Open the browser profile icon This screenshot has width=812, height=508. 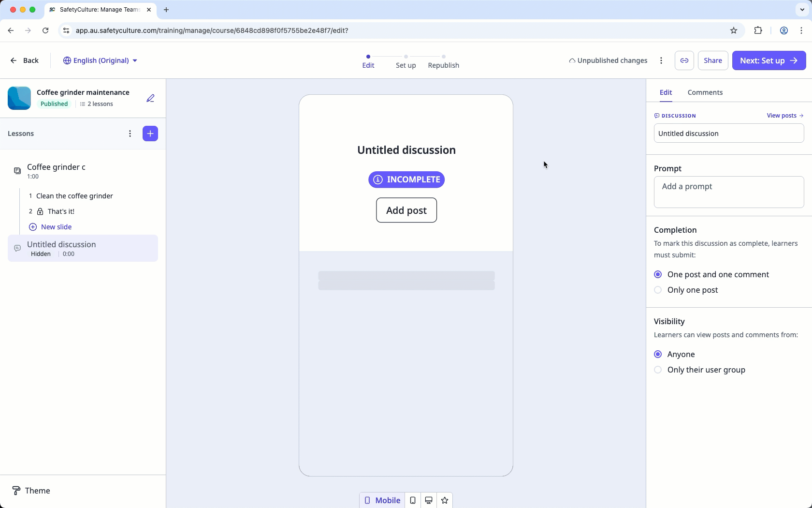784,30
